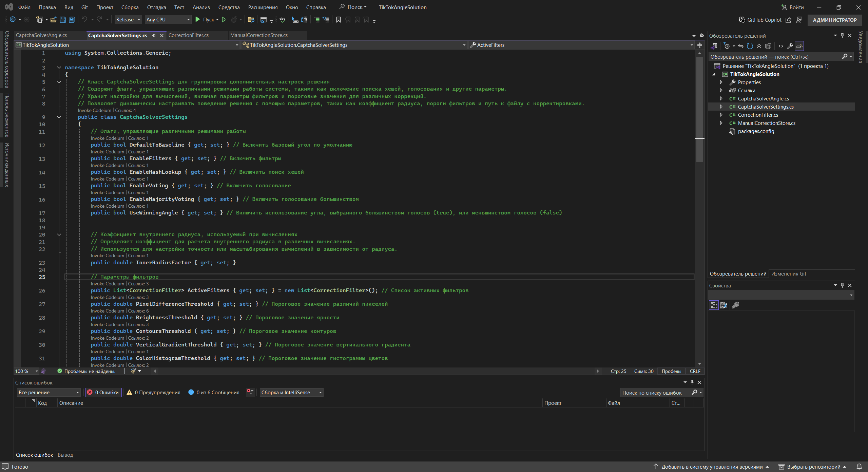868x472 pixels.
Task: Start without debugging using outline play icon
Action: click(x=224, y=20)
